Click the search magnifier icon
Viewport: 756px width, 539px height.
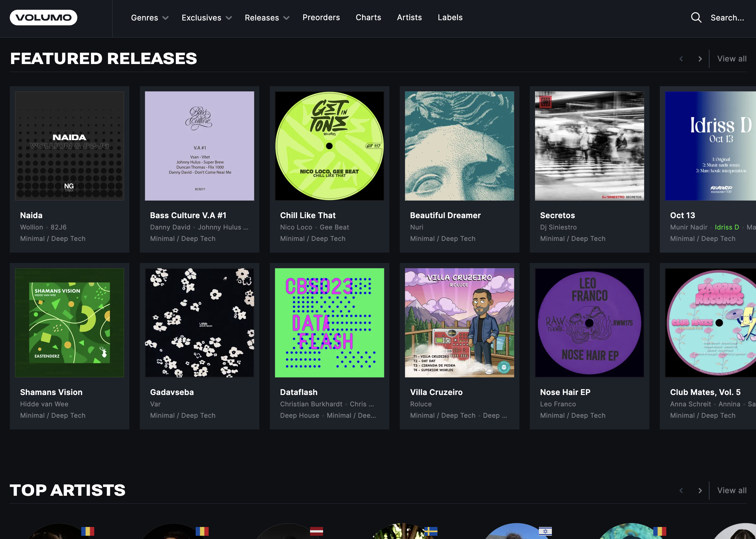696,18
